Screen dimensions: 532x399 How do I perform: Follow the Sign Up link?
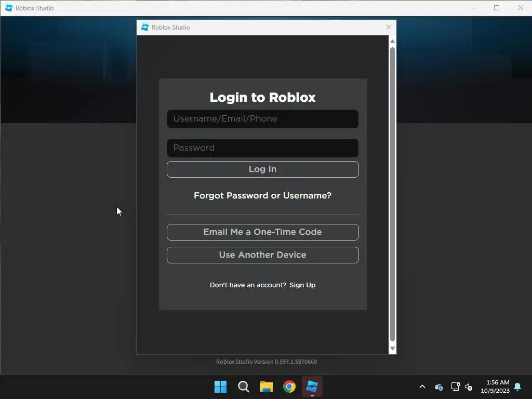[302, 285]
